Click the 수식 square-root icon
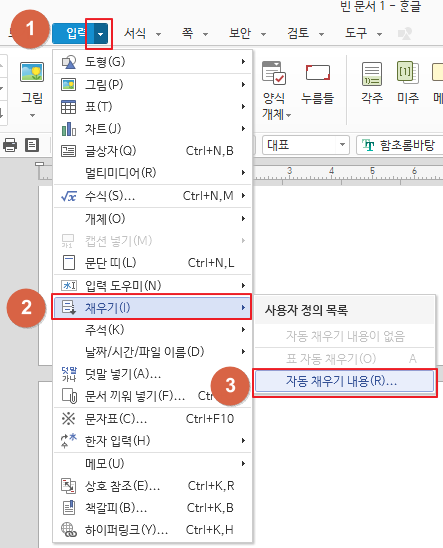443x548 pixels. (68, 196)
